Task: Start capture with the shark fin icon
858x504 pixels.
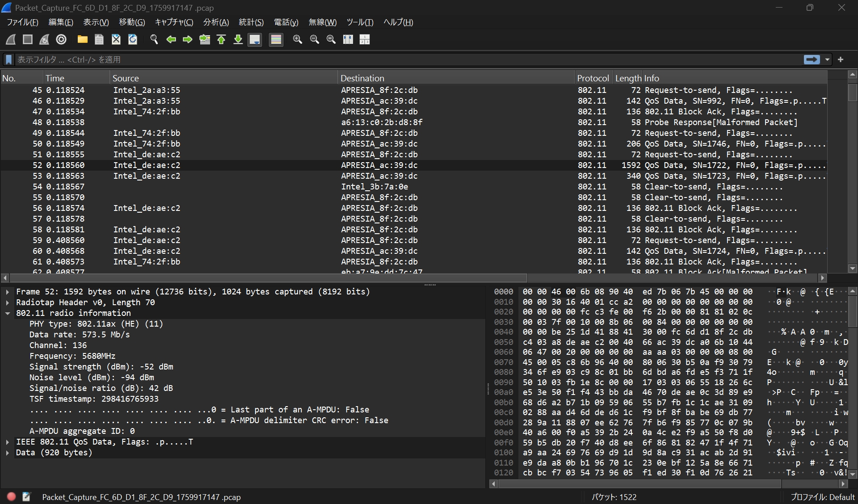Action: pos(11,39)
